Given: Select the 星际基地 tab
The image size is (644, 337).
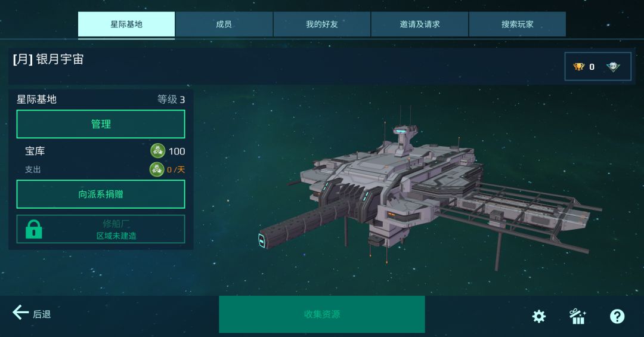Looking at the screenshot, I should (126, 24).
